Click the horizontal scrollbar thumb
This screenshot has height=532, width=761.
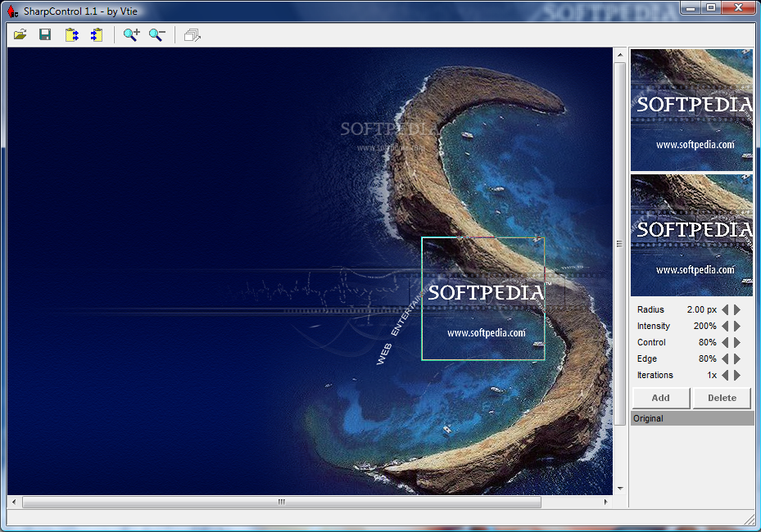point(282,502)
